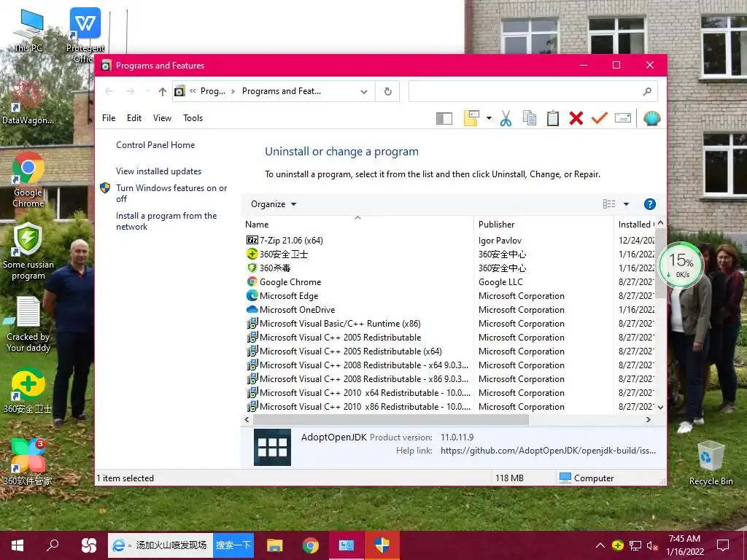Open the View menu

click(x=162, y=118)
